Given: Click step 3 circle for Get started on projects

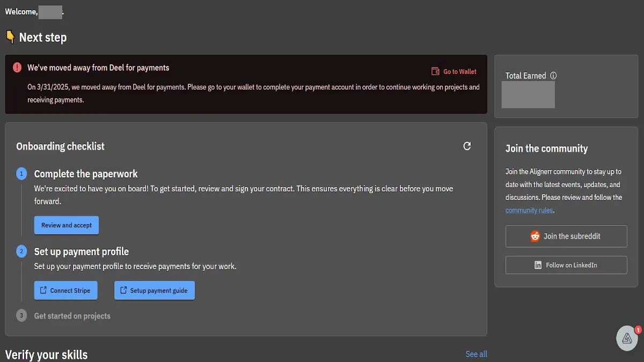Looking at the screenshot, I should click(21, 315).
